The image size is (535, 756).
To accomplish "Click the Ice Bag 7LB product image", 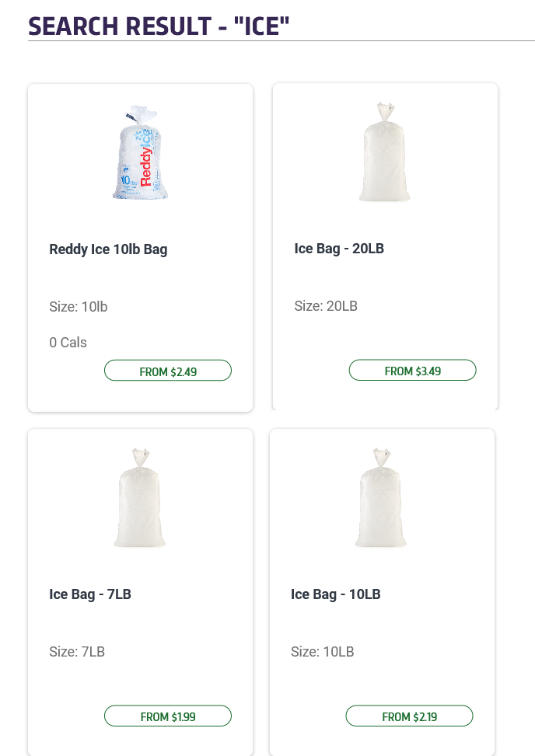I will (x=140, y=498).
